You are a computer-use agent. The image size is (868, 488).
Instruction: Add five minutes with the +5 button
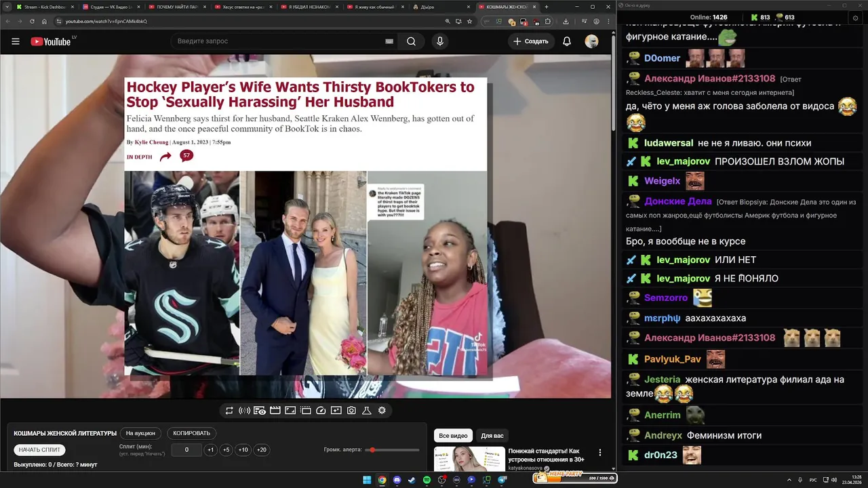226,450
